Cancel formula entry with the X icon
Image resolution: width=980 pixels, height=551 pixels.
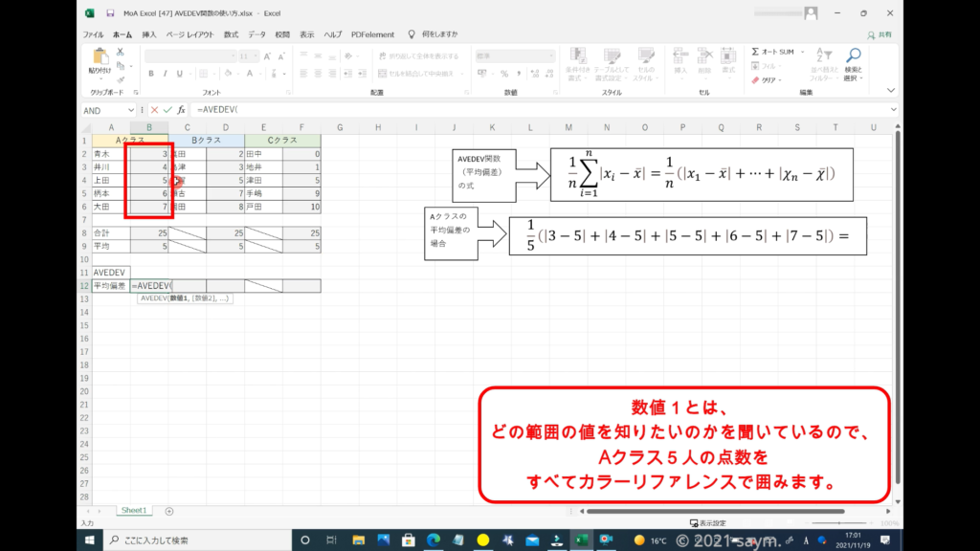click(154, 110)
